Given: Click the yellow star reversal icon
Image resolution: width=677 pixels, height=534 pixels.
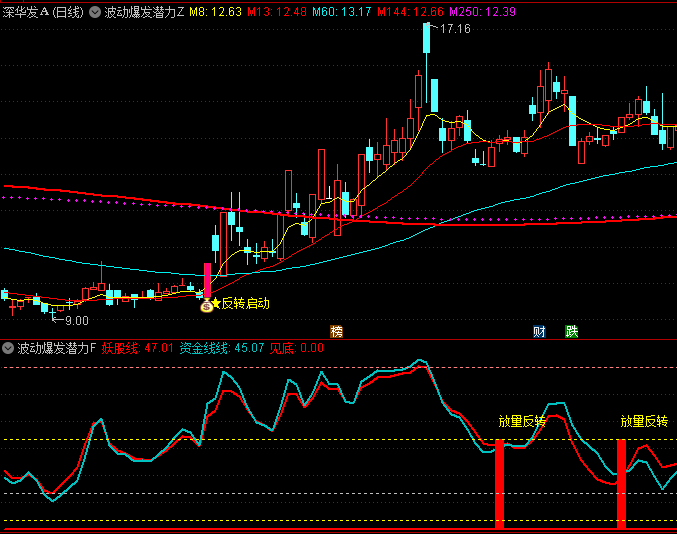Looking at the screenshot, I should (x=216, y=303).
